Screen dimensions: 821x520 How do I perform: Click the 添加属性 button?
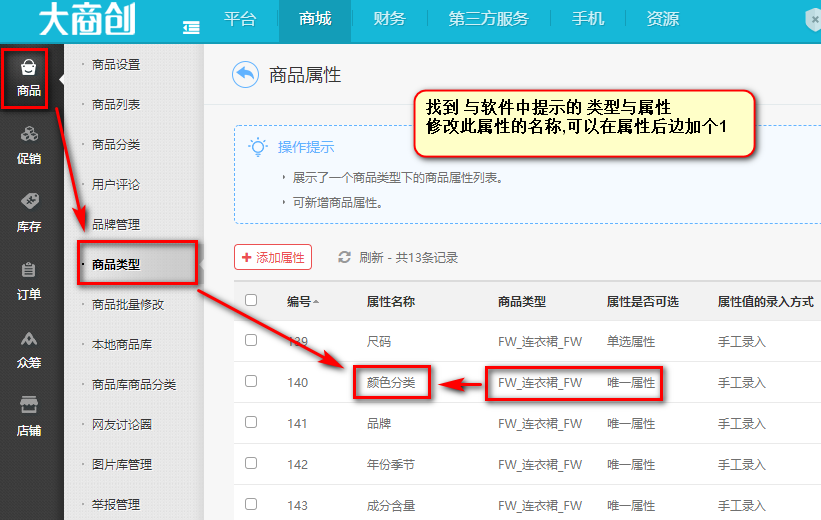[273, 257]
